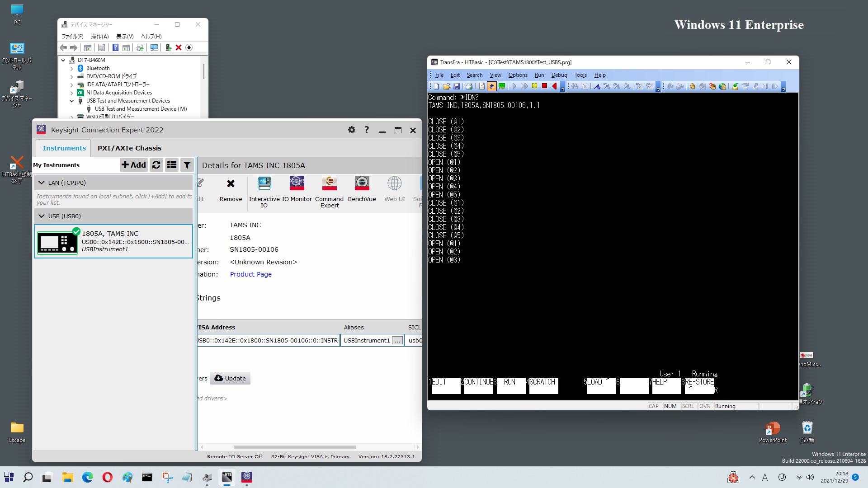Expand DVD/CD-ROM drives node in Device Manager

[72, 76]
